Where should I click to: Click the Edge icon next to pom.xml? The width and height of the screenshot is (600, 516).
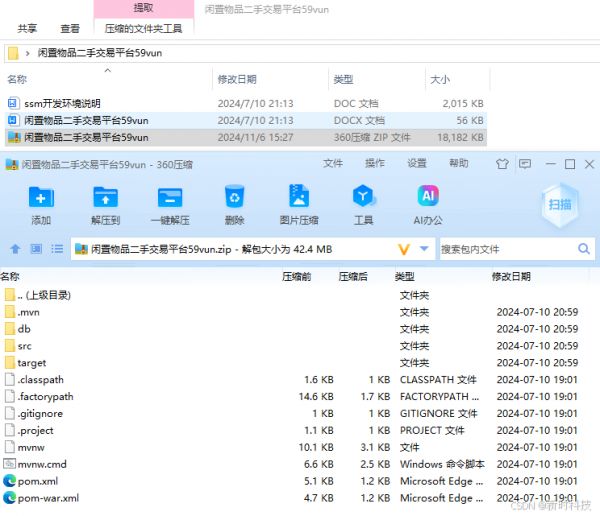10,481
